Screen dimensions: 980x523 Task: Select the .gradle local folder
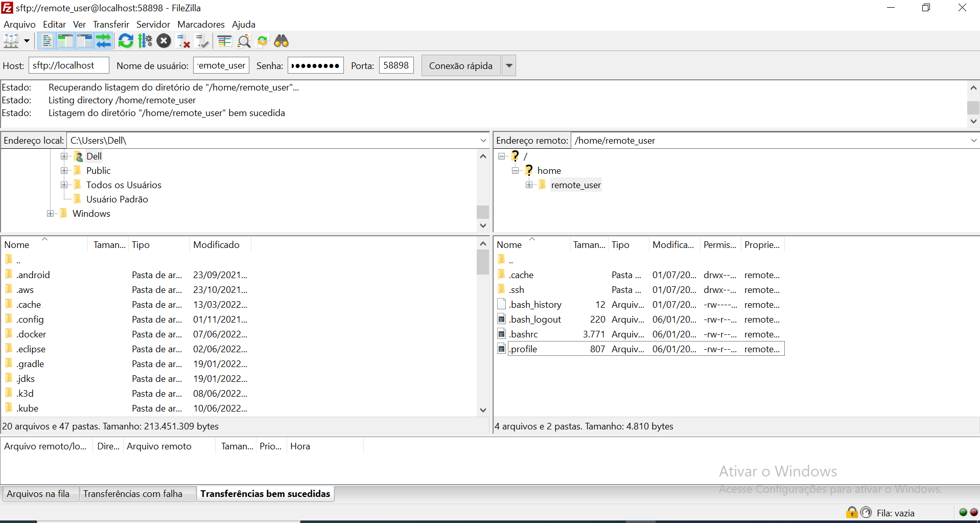30,364
